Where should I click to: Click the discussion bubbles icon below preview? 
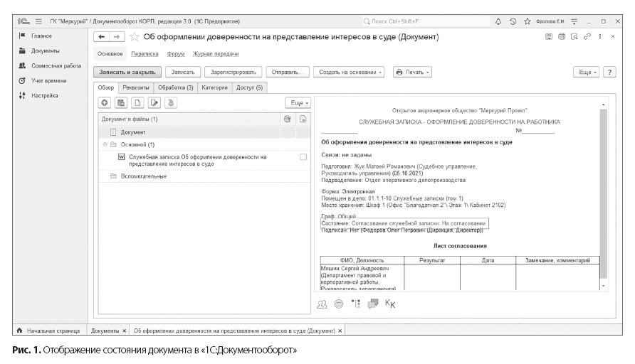click(x=372, y=304)
